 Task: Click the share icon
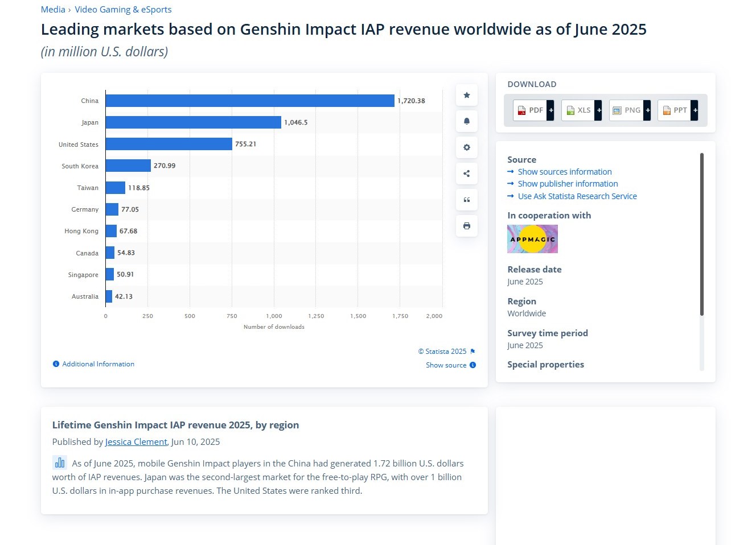pos(466,174)
